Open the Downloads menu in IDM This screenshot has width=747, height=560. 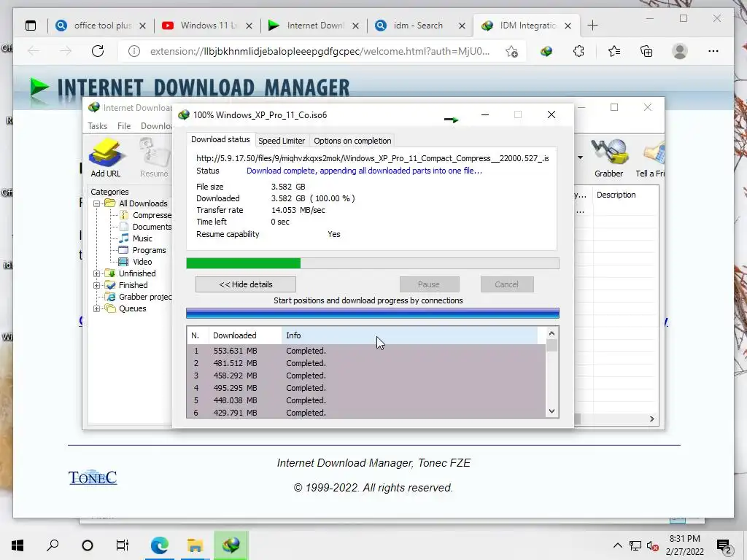tap(156, 126)
